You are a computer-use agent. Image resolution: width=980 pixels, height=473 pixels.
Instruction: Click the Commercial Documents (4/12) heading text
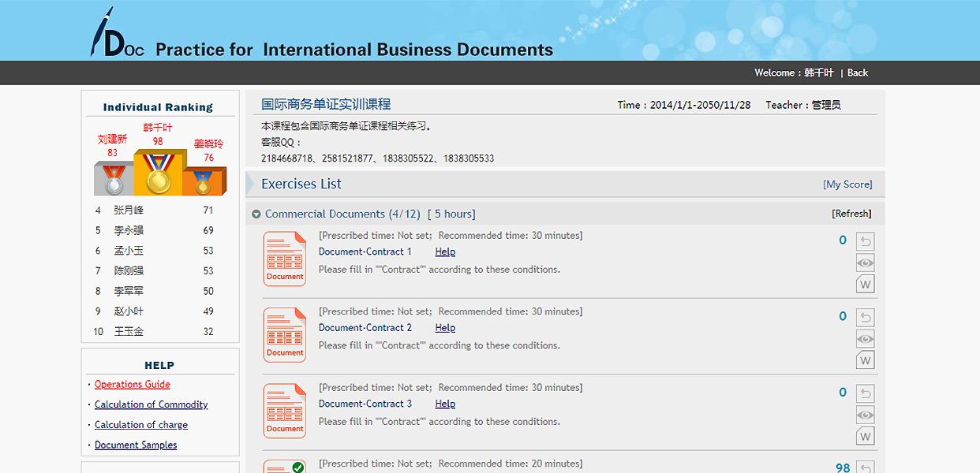[x=342, y=214]
